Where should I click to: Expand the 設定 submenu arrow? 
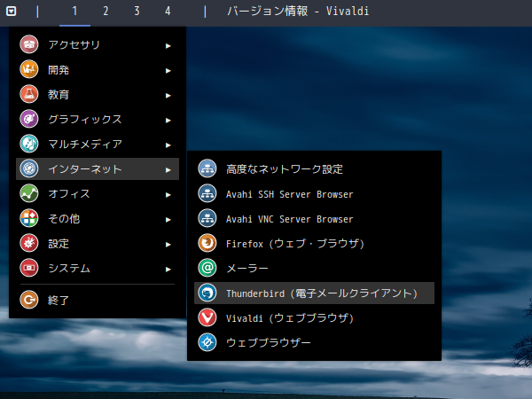tap(168, 245)
